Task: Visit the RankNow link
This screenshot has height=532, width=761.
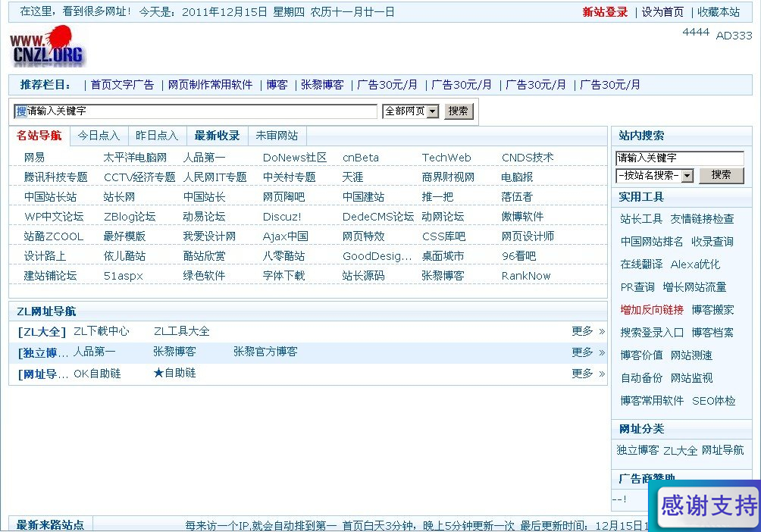Action: click(x=526, y=276)
